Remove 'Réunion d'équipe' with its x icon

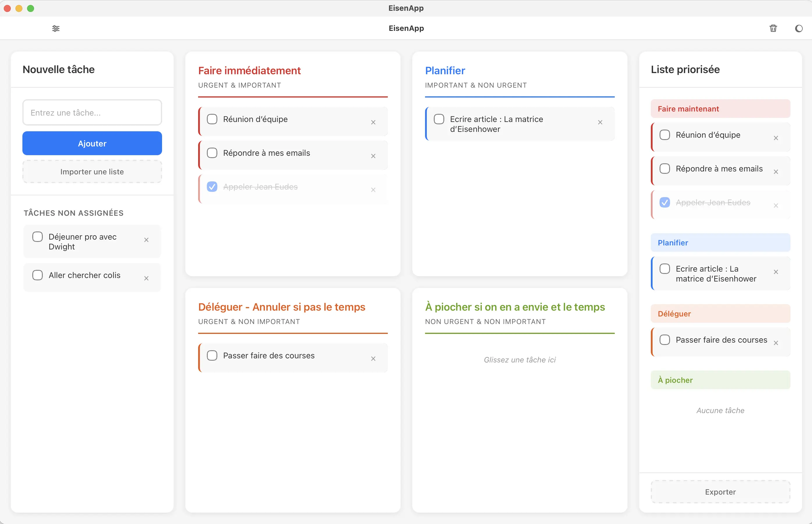tap(373, 122)
